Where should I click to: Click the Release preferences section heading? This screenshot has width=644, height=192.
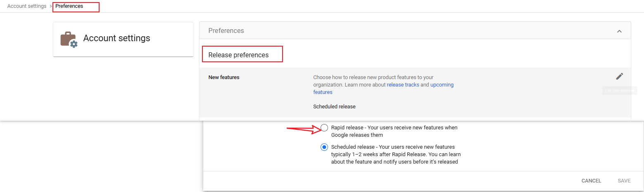[238, 55]
